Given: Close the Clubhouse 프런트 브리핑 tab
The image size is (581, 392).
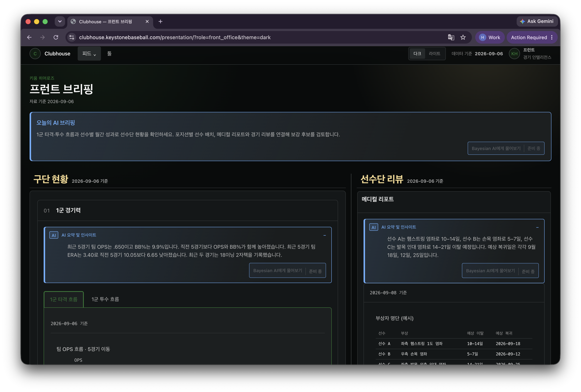Looking at the screenshot, I should tap(147, 21).
